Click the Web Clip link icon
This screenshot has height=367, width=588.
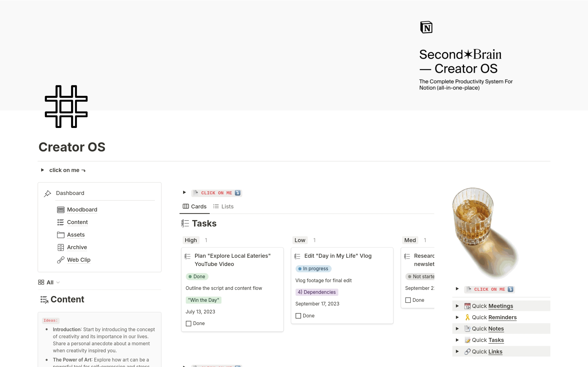(61, 260)
